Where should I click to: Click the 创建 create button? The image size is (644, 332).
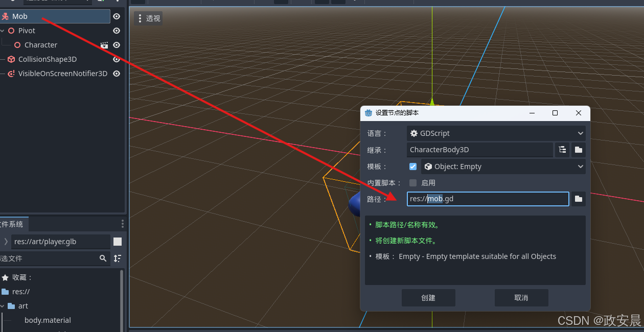click(428, 298)
